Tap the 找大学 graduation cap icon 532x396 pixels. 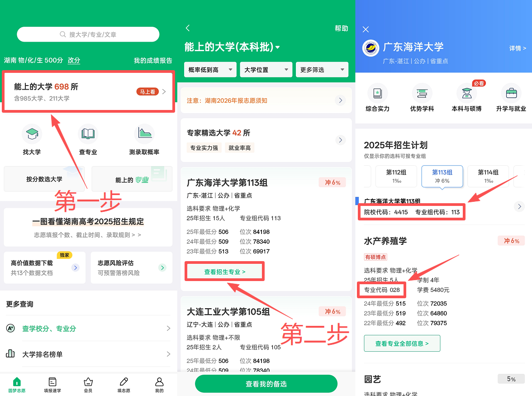[x=32, y=134]
